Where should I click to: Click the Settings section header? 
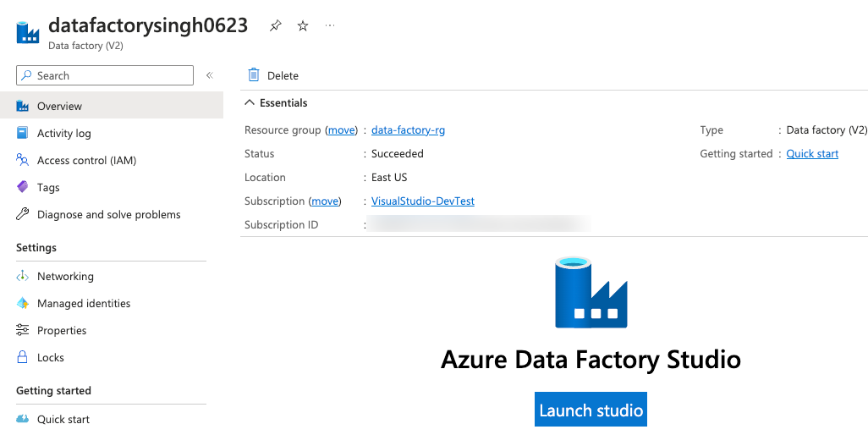click(x=36, y=247)
